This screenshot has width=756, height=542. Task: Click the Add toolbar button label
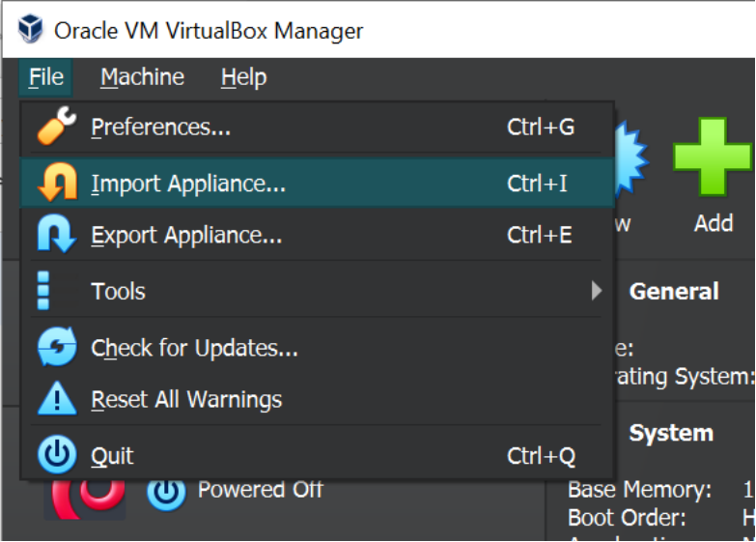coord(714,223)
